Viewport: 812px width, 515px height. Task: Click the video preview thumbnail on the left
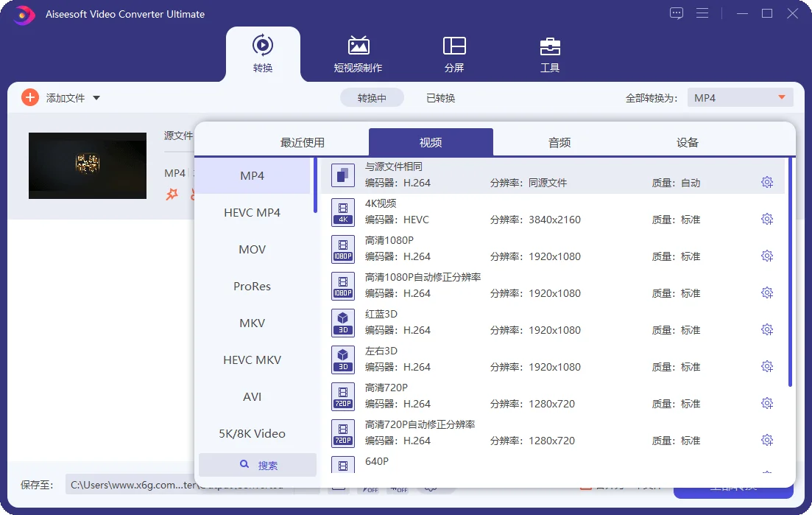pyautogui.click(x=87, y=165)
